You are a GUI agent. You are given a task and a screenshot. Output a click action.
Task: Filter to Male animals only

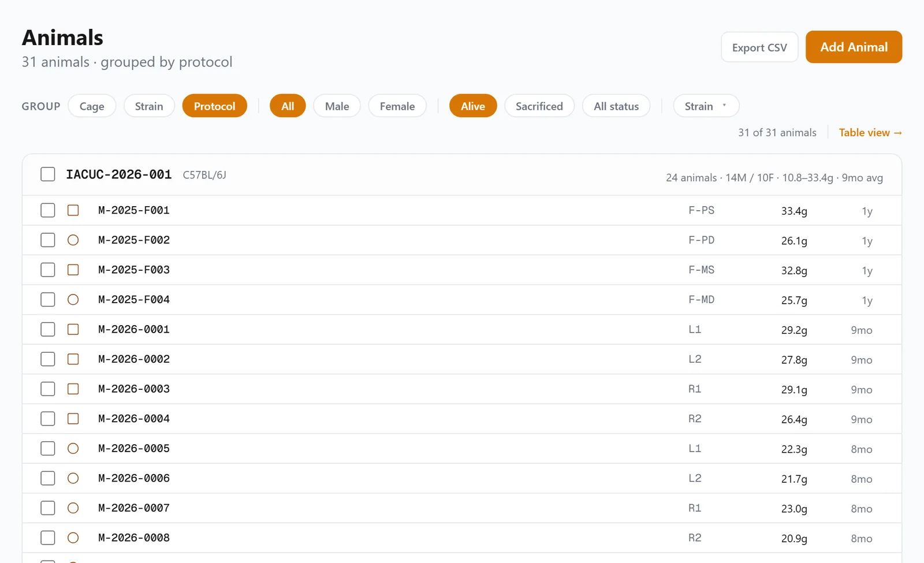(337, 106)
